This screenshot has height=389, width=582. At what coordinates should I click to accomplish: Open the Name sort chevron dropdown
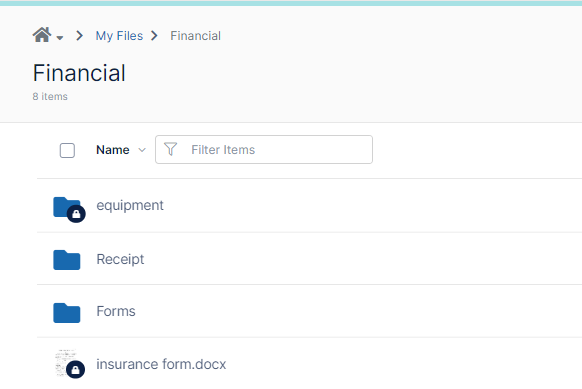[x=142, y=150]
